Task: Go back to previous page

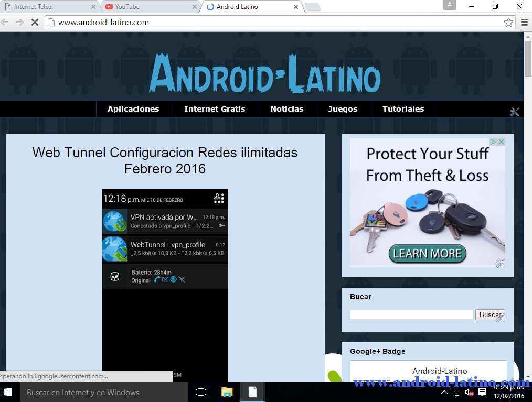Action: 5,23
